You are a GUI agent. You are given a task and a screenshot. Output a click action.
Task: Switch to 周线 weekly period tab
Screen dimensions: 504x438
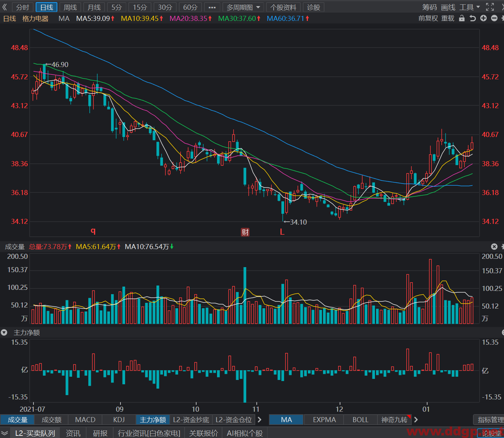tap(70, 7)
